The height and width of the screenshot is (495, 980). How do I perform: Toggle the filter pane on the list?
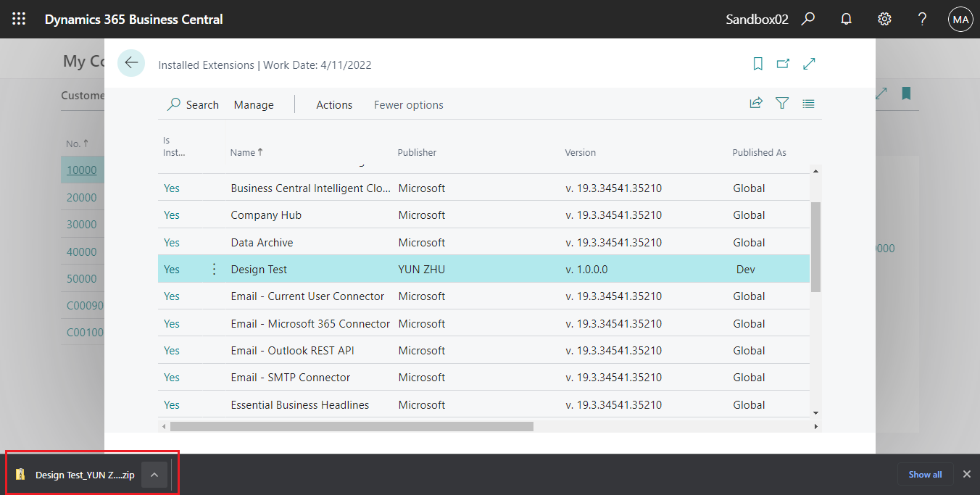coord(782,103)
